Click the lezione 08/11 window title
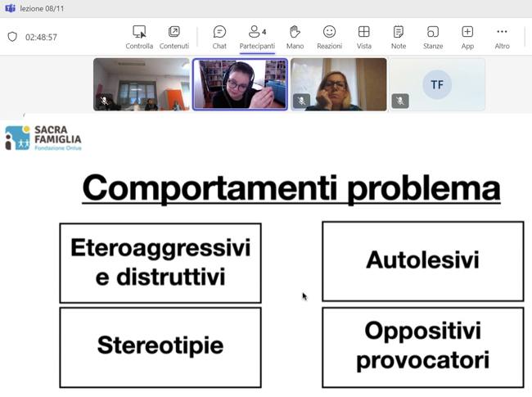The height and width of the screenshot is (397, 532). [x=42, y=8]
